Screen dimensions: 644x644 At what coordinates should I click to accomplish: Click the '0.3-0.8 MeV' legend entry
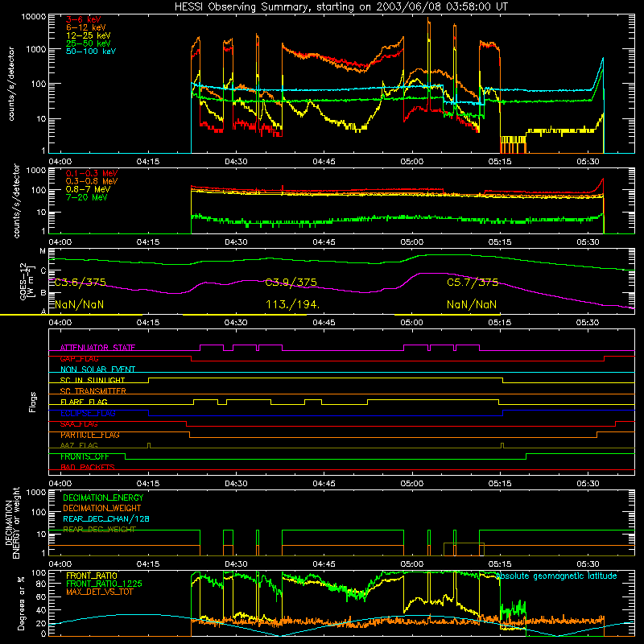coord(92,181)
